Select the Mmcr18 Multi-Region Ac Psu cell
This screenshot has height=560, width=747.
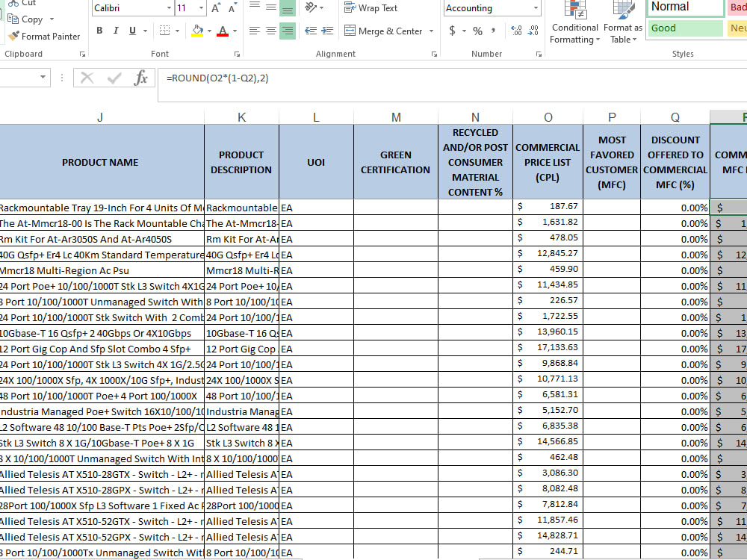click(x=102, y=270)
